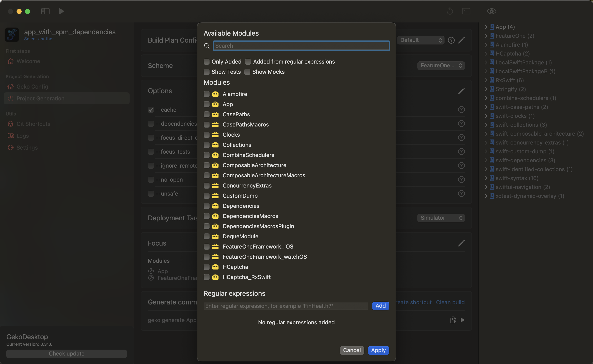593x364 pixels.
Task: Check the ComposableArchitecture module checkbox
Action: click(207, 165)
